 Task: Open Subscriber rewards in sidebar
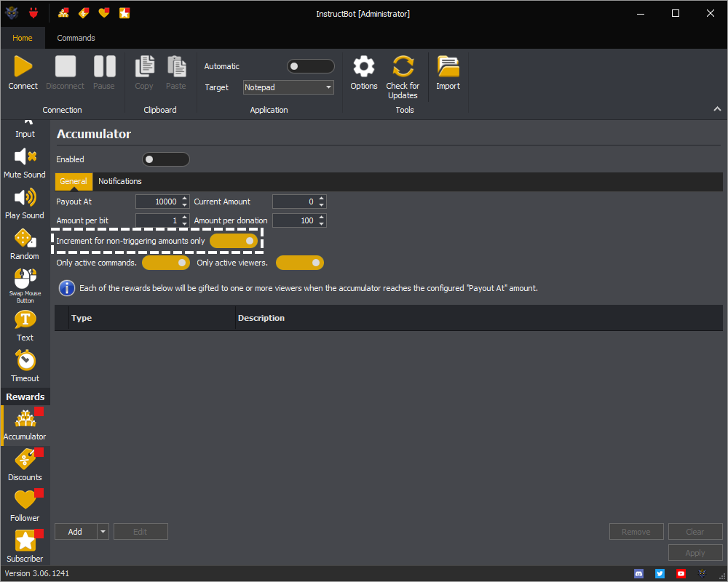click(25, 547)
